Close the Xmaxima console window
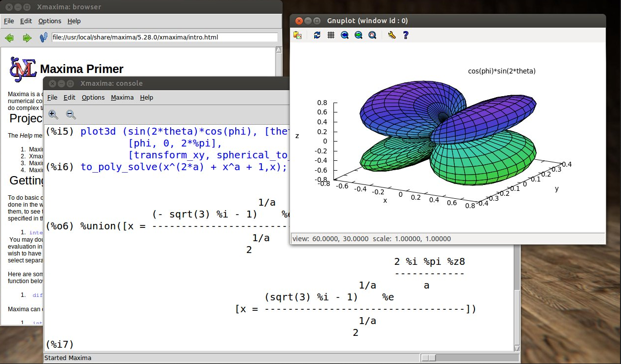The height and width of the screenshot is (364, 621). coord(52,83)
